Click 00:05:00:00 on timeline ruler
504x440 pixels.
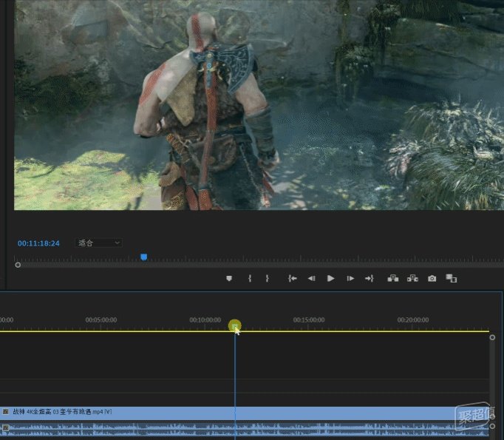coord(101,320)
